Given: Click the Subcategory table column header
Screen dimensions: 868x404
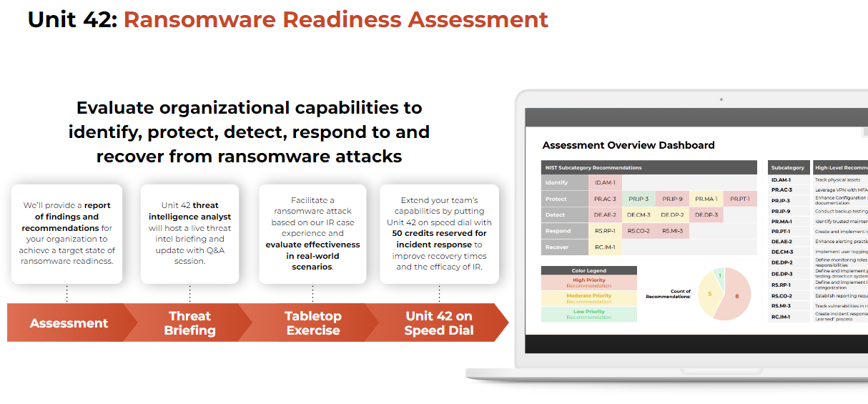Looking at the screenshot, I should (x=788, y=167).
